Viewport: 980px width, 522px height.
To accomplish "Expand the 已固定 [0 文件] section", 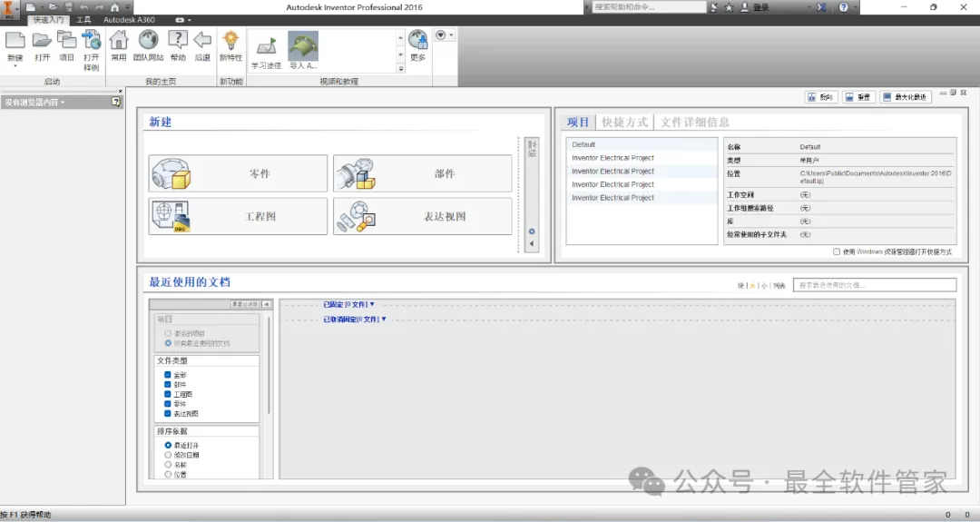I will pos(348,304).
